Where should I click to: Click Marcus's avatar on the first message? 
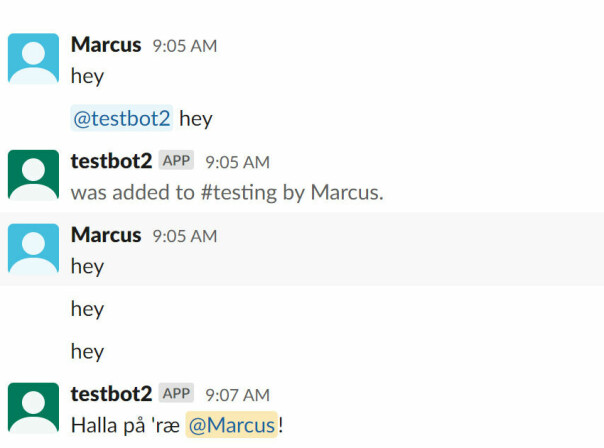34,59
